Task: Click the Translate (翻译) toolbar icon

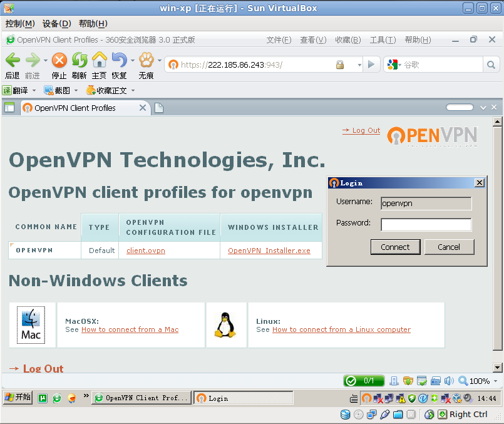Action: pos(7,91)
